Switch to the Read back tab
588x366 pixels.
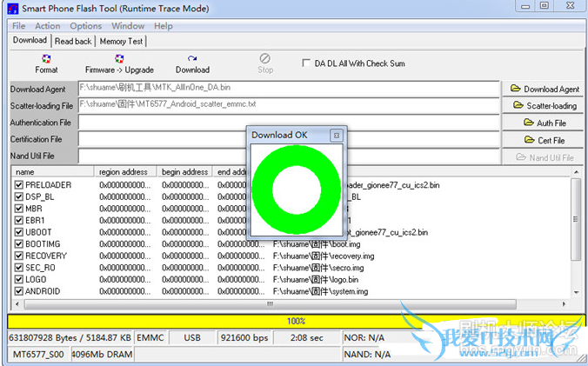[x=73, y=41]
